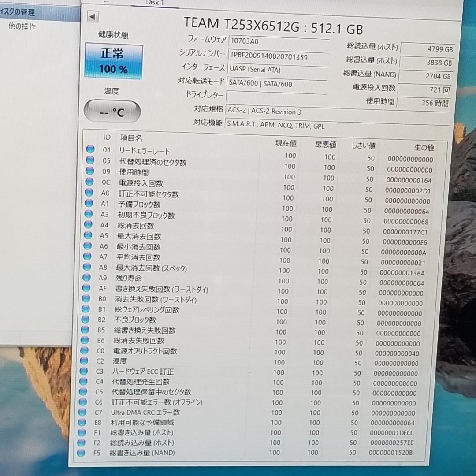Click the drive title TEAM T253X6512G : 512.1 GB
This screenshot has width=476, height=476.
273,26
